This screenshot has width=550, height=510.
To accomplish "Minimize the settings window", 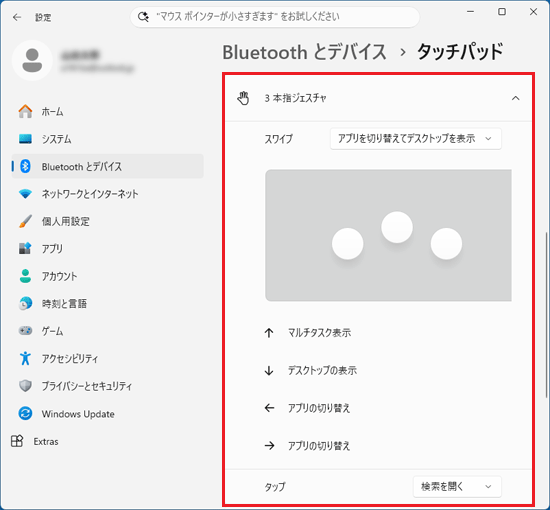I will 470,12.
